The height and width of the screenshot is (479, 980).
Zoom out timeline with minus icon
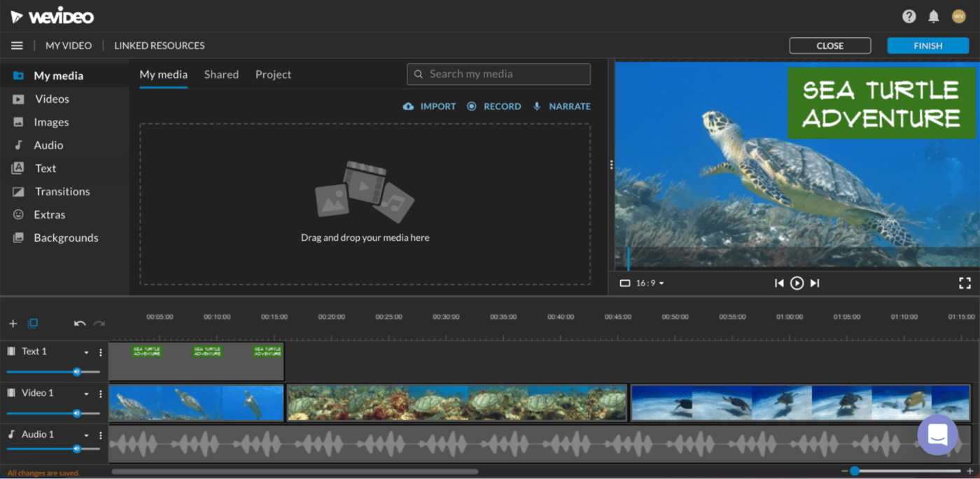tap(845, 471)
